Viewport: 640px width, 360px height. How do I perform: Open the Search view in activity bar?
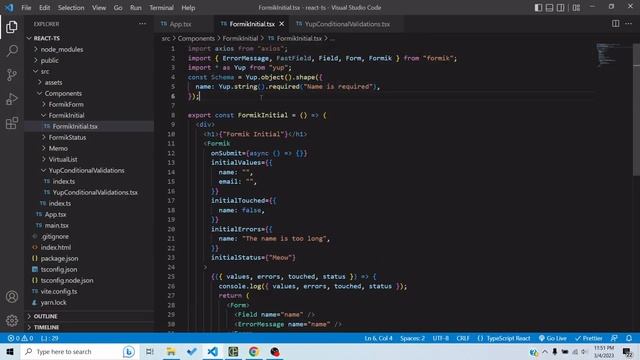(x=12, y=51)
